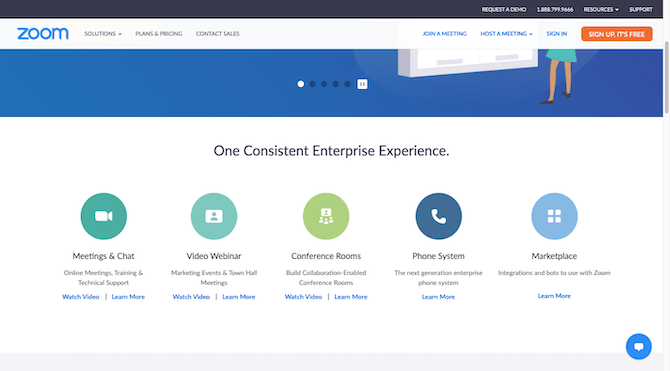The width and height of the screenshot is (670, 371).
Task: Click the Conference Rooms green icon
Action: click(326, 216)
